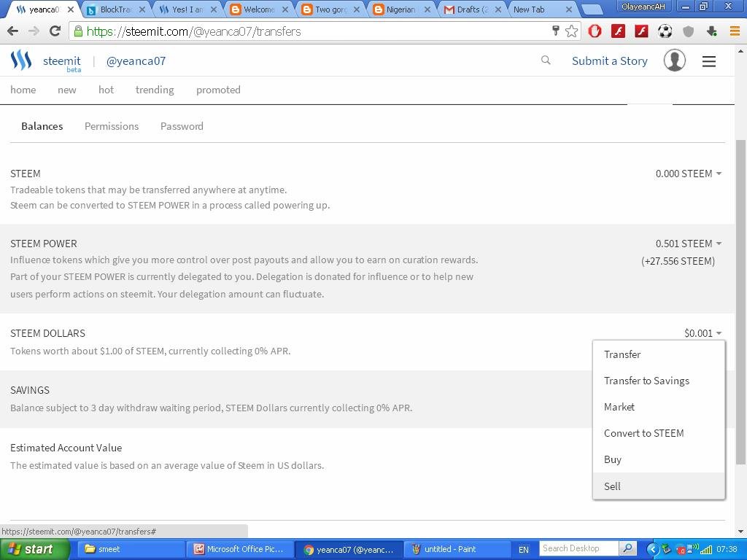Viewport: 747px width, 560px height.
Task: Switch to the Yes! I am browser tab
Action: click(187, 9)
